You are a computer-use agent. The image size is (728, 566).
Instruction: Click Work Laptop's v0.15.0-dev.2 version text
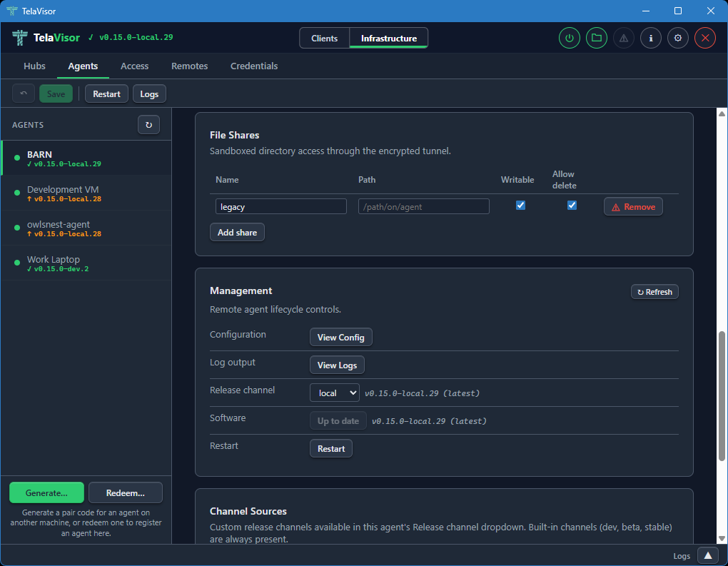[61, 269]
